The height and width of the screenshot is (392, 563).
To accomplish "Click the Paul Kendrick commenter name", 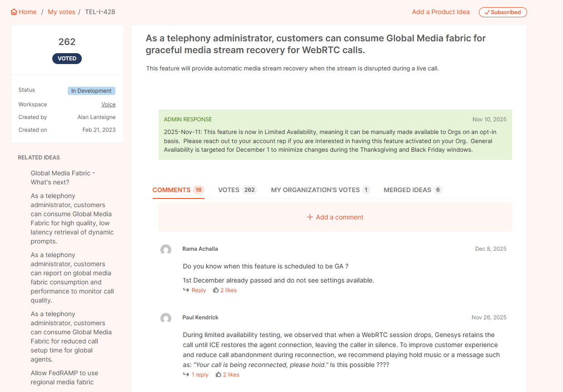I will 200,318.
